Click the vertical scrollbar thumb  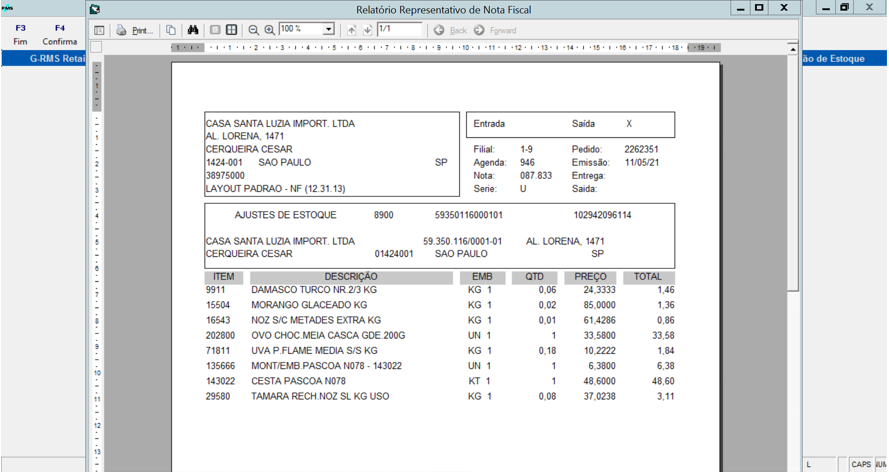(793, 173)
